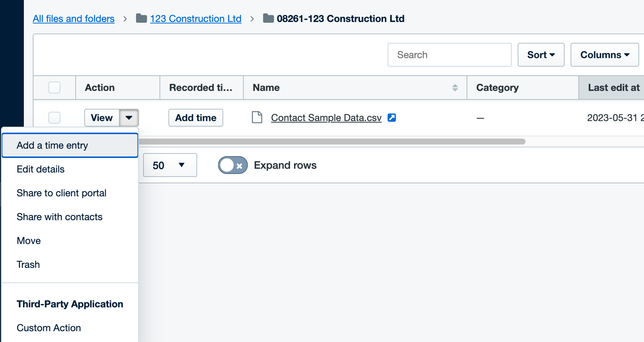Select "Add a time entry" from the menu
This screenshot has width=644, height=342.
coord(52,145)
